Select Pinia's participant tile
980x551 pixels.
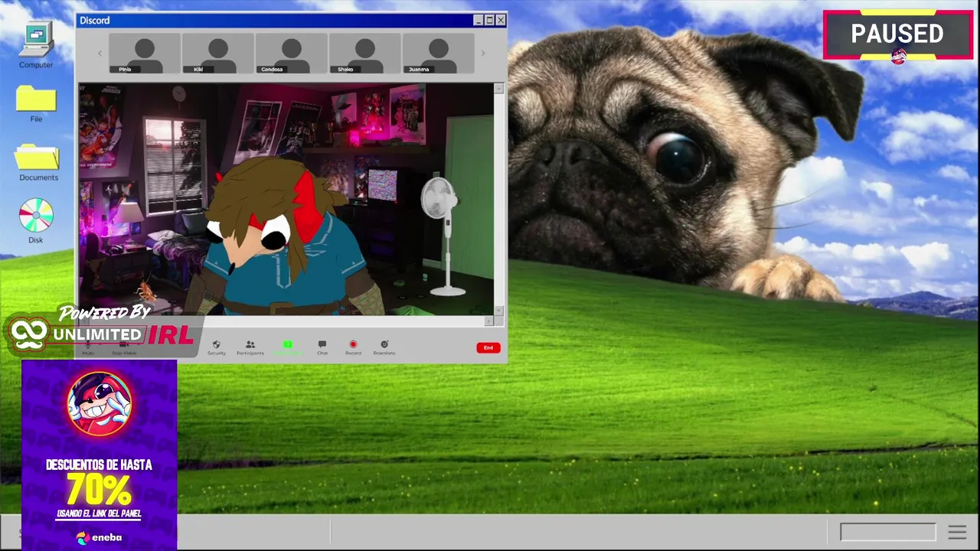145,54
